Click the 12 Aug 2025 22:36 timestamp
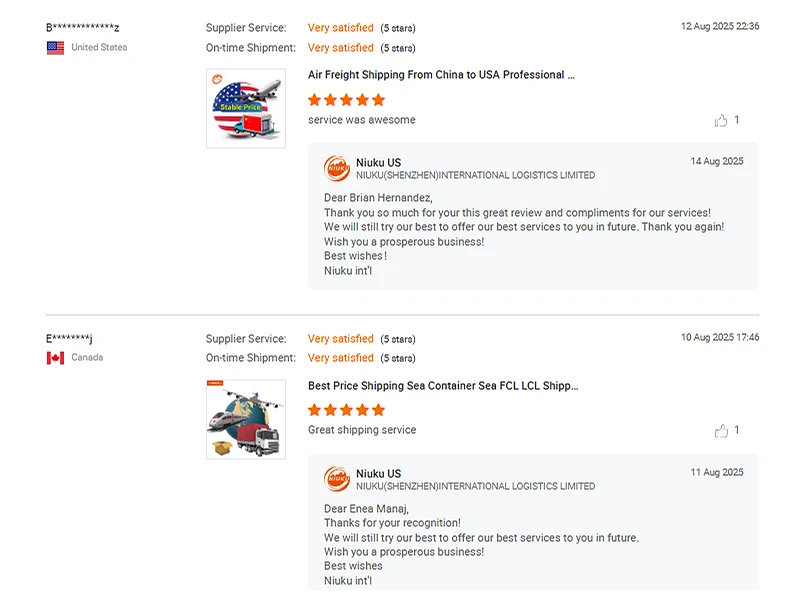The height and width of the screenshot is (600, 800). (720, 27)
